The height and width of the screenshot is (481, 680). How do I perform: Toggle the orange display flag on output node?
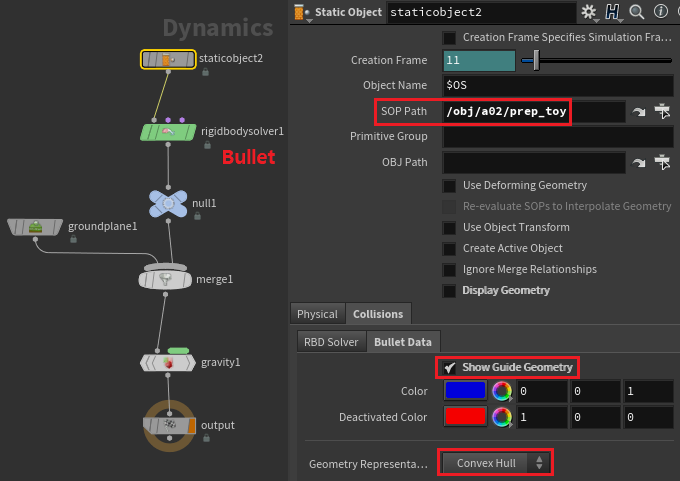(x=192, y=426)
